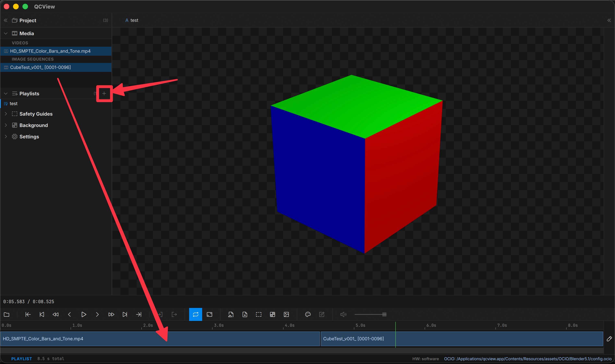Viewport: 615px width, 364px height.
Task: Click the 7.0s mark on timeline ruler
Action: (502, 325)
